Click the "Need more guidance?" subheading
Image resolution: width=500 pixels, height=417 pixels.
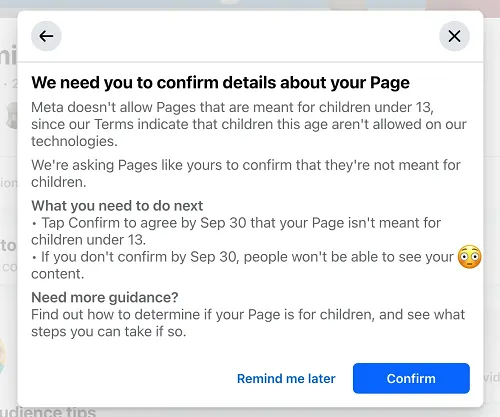[x=105, y=297]
